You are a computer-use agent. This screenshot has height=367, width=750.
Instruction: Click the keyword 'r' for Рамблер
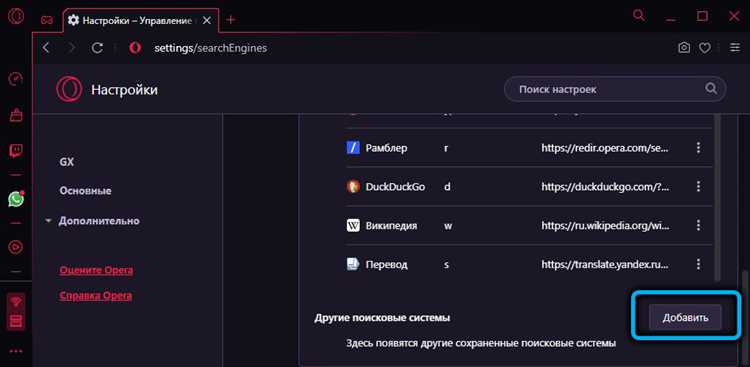[x=446, y=148]
